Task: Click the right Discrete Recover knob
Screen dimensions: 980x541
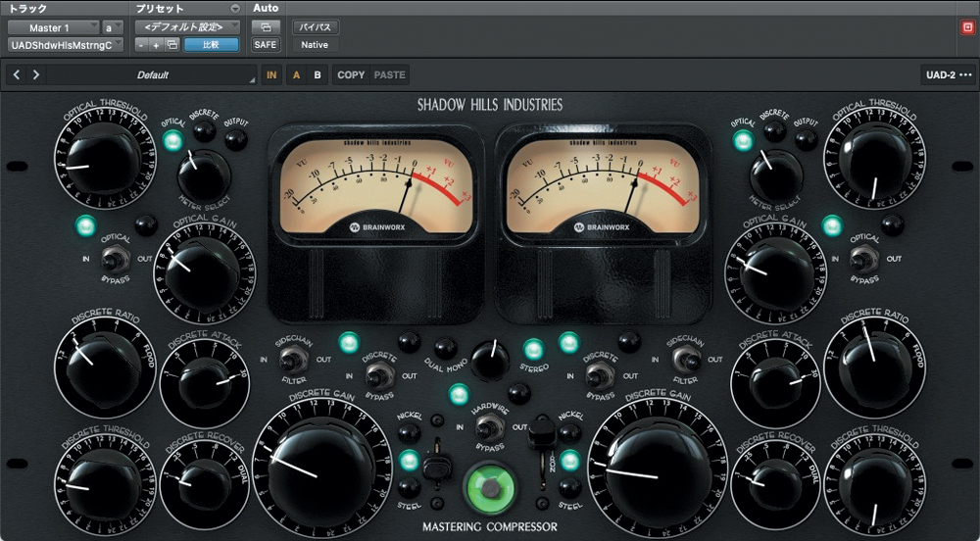Action: click(775, 483)
